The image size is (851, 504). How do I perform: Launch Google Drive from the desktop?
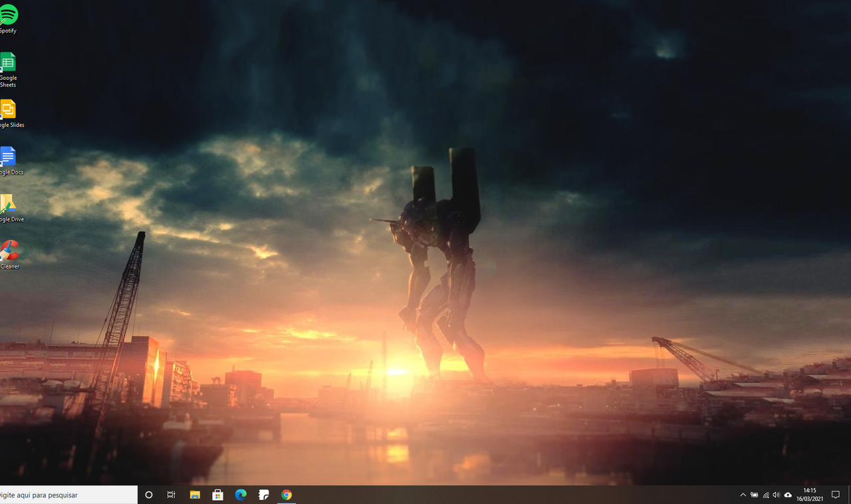9,203
